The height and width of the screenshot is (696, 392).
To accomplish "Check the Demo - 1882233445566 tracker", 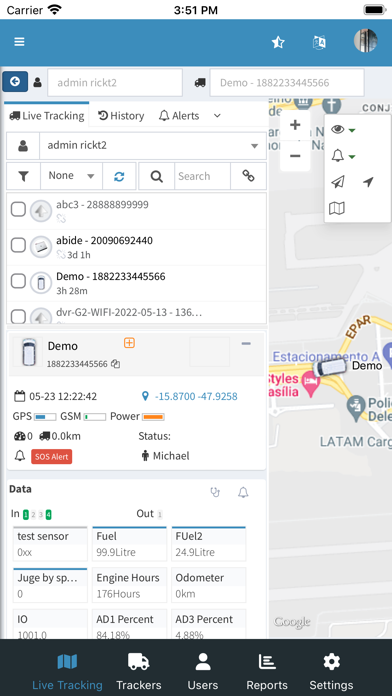I will click(x=18, y=281).
